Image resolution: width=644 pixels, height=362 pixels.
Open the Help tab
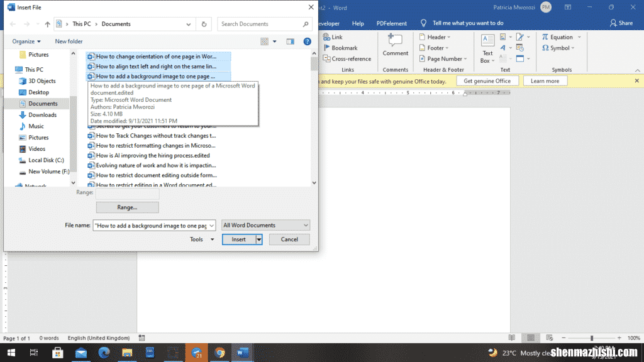point(358,23)
